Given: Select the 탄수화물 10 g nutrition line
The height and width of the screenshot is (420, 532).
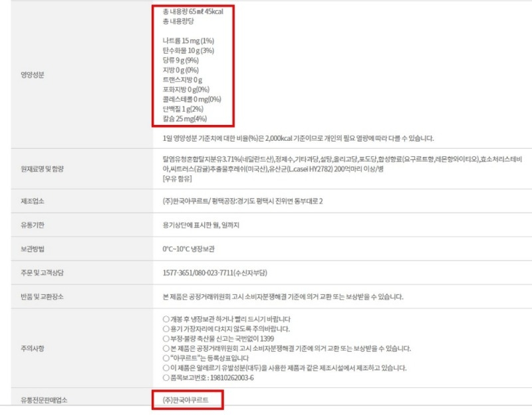Looking at the screenshot, I should coord(188,51).
